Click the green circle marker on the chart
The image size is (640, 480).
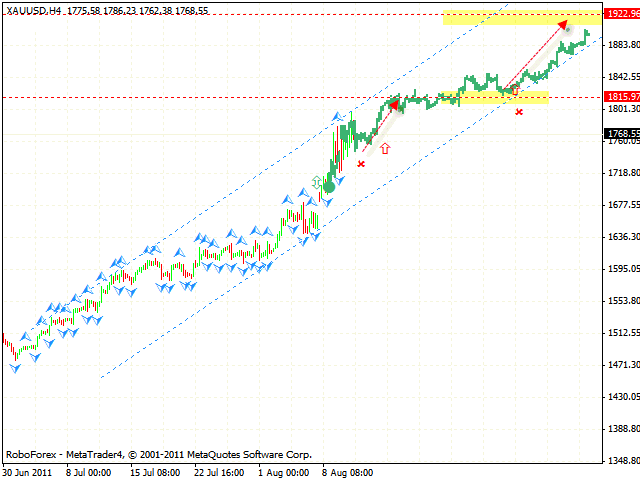coord(328,187)
